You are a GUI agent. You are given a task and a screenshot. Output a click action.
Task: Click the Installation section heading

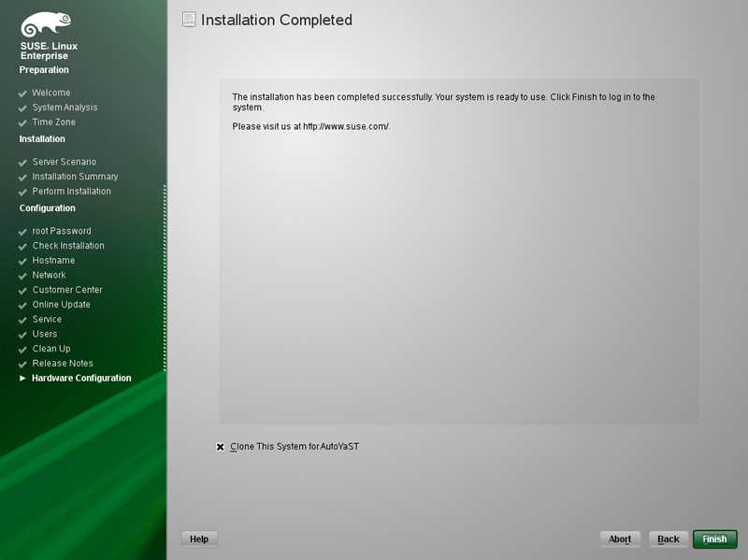tap(42, 138)
